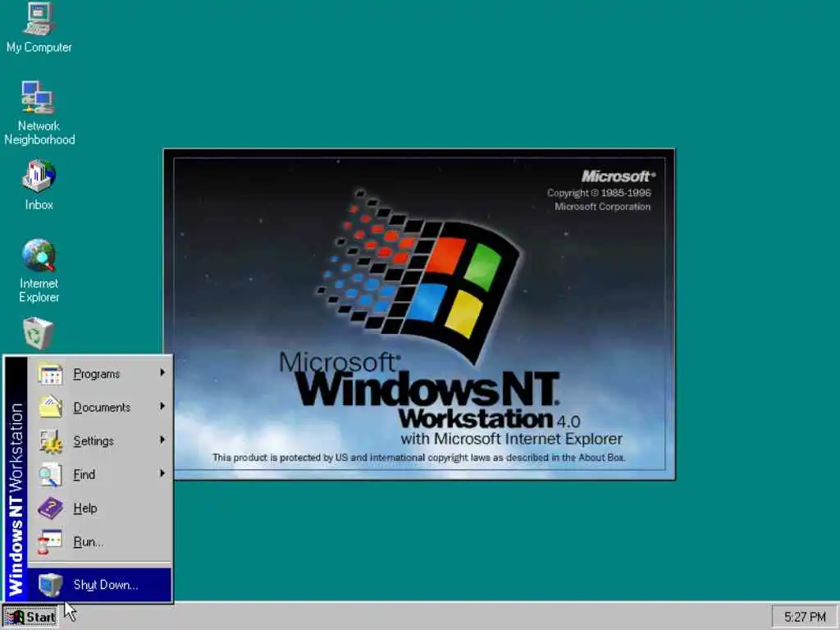Click the Shut Down monitor icon
The image size is (840, 630).
[50, 584]
